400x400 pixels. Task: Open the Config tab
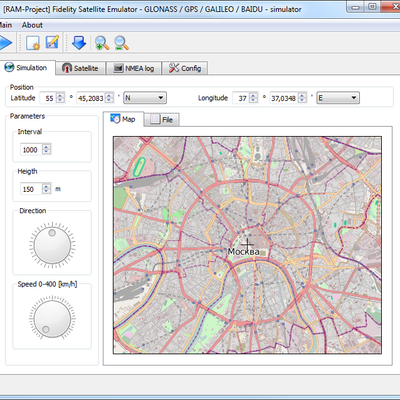[x=185, y=68]
